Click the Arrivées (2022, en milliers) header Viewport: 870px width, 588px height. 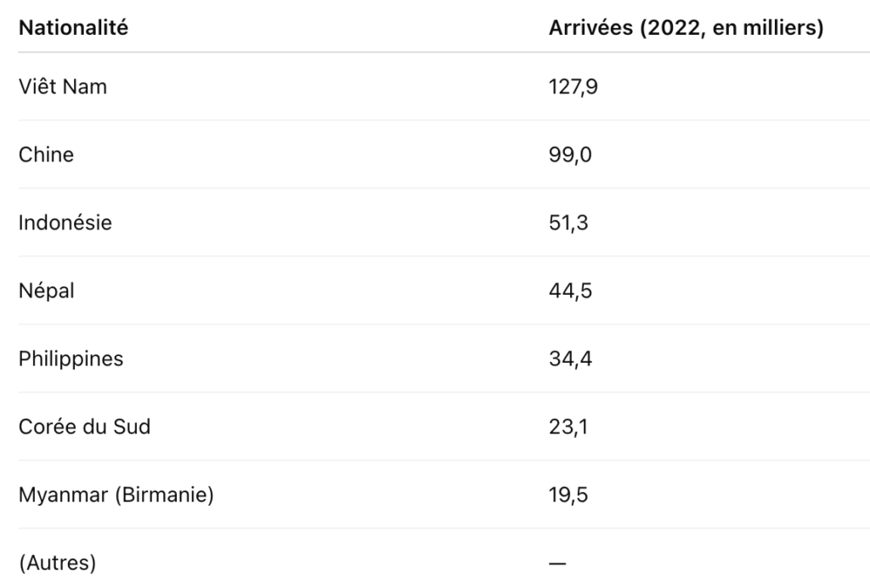(686, 28)
